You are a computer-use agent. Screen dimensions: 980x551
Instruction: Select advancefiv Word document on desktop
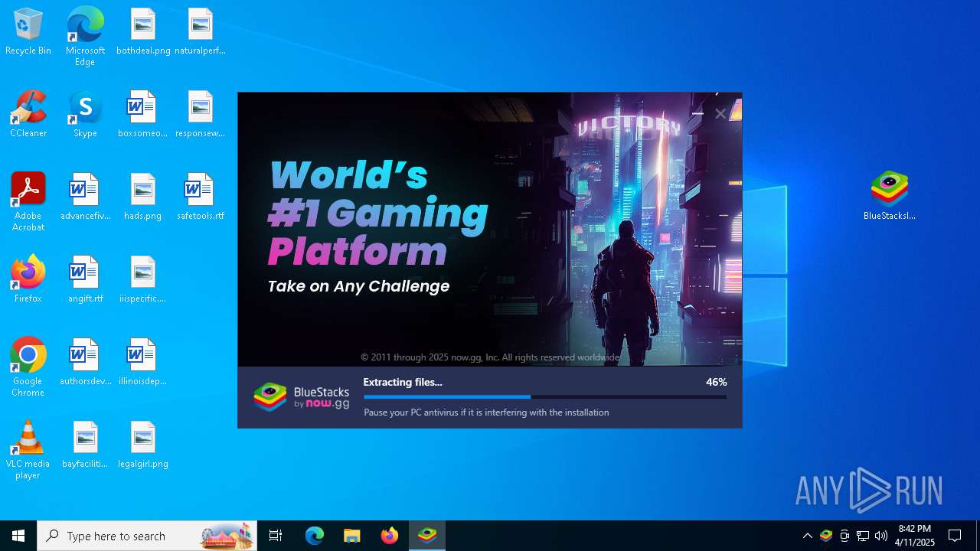pyautogui.click(x=85, y=197)
